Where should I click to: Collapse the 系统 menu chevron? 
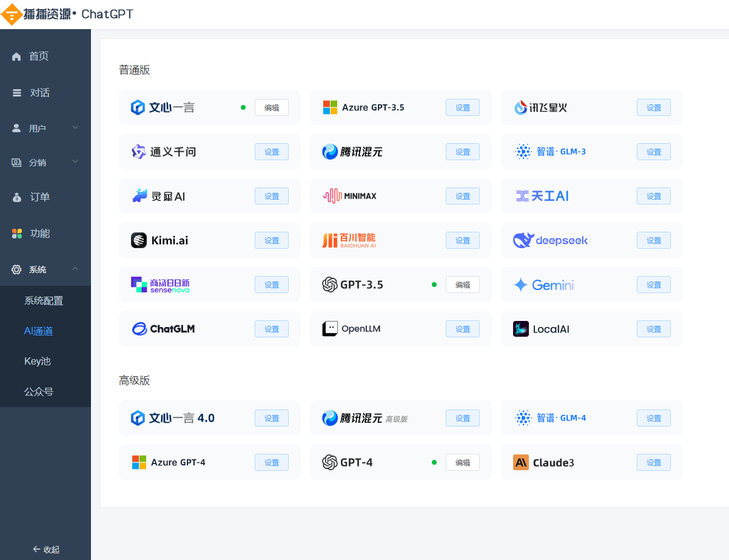point(75,269)
